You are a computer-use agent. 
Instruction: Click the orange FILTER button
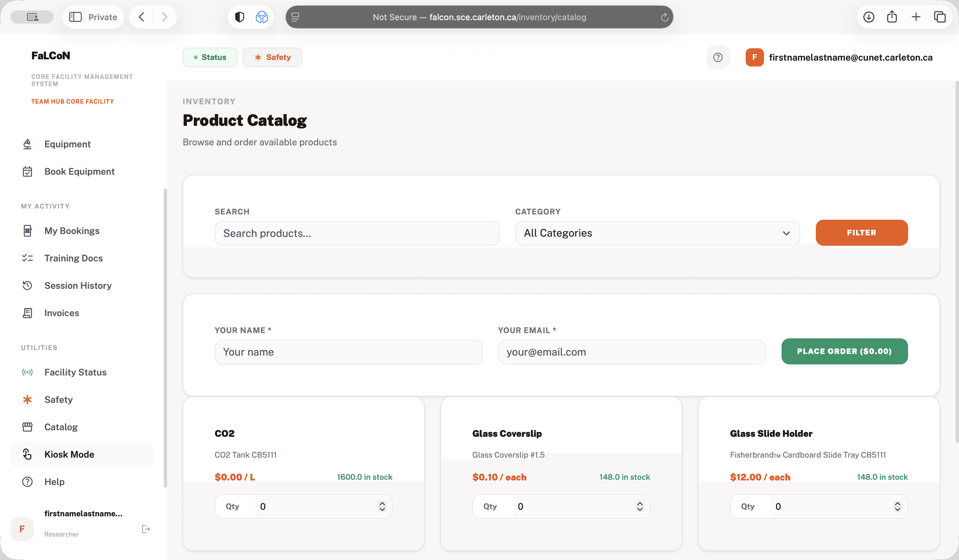(861, 233)
